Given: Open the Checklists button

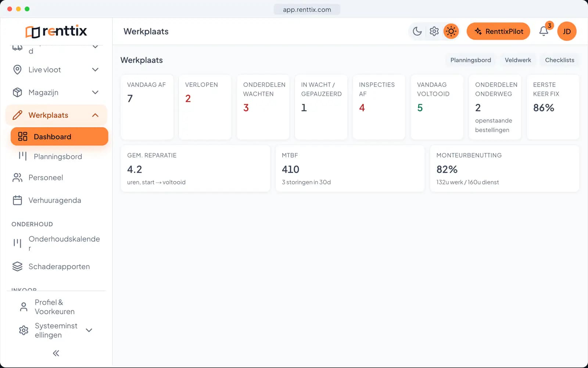Looking at the screenshot, I should [x=559, y=60].
